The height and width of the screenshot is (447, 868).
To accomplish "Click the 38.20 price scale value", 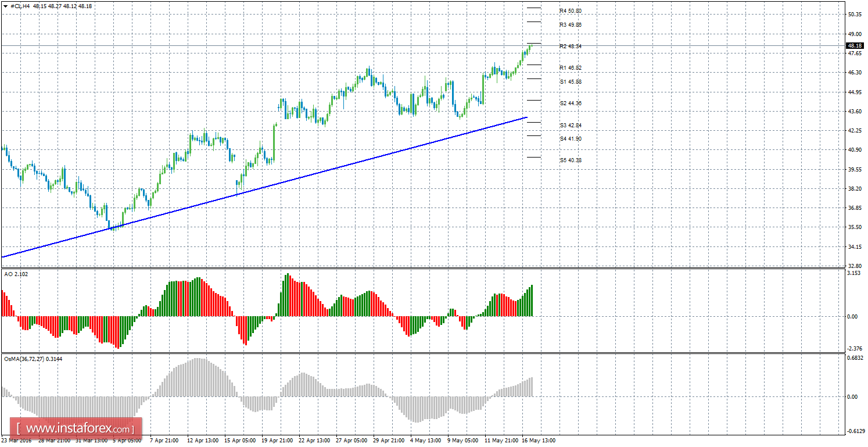I will (x=854, y=189).
